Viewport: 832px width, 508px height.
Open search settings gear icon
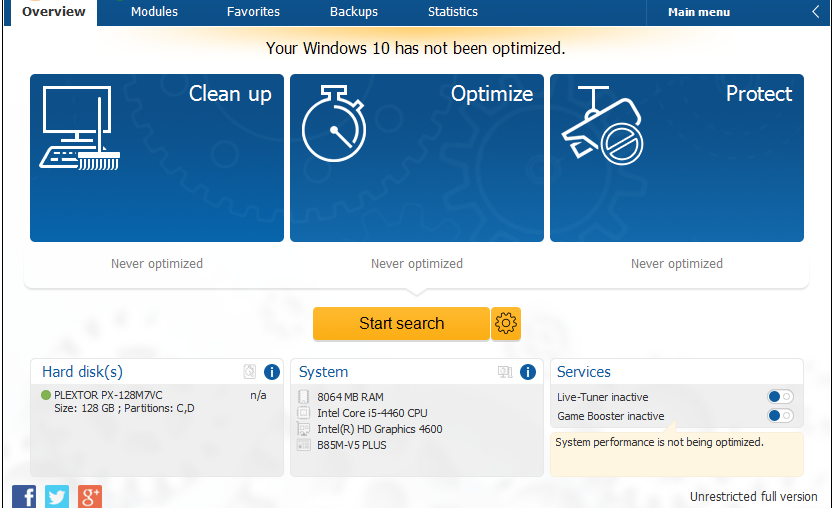[x=506, y=323]
